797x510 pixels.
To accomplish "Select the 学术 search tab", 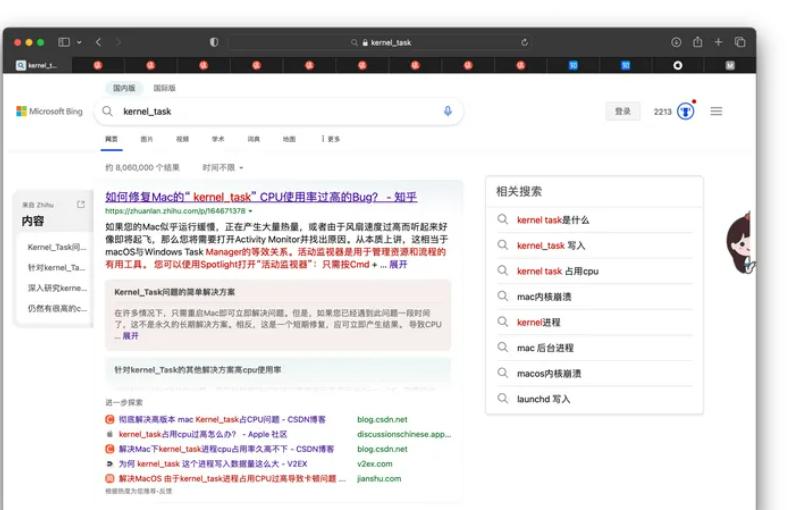I will tap(218, 139).
